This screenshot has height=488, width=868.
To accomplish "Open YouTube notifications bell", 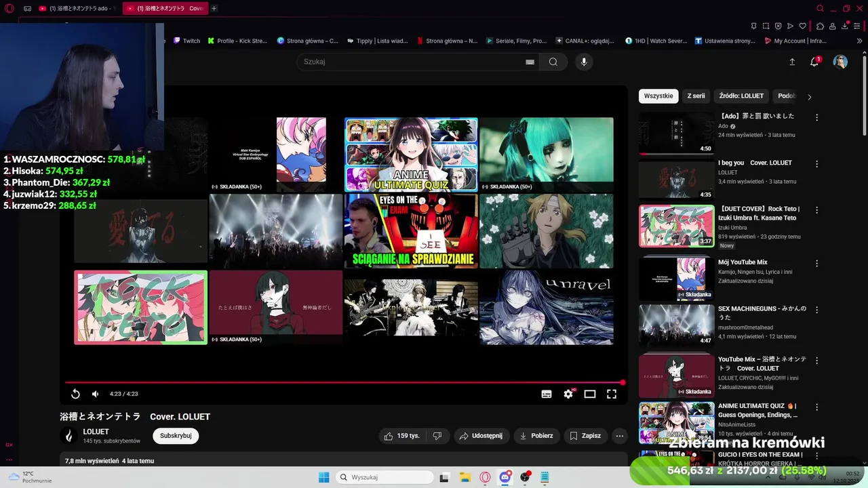I will pyautogui.click(x=814, y=62).
